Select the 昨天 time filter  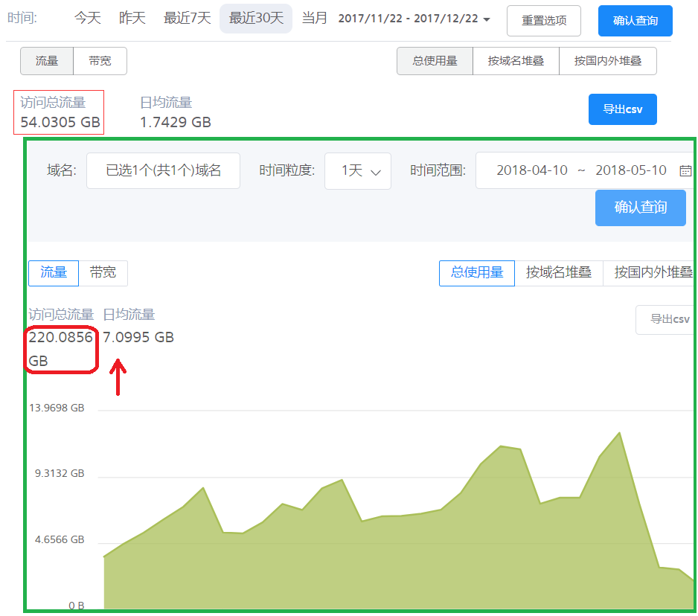(x=132, y=19)
